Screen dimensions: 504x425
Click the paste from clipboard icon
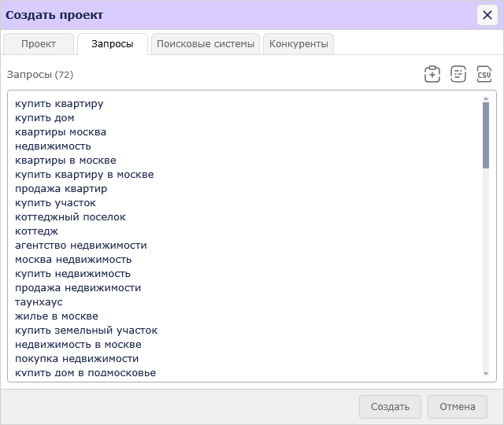(432, 74)
